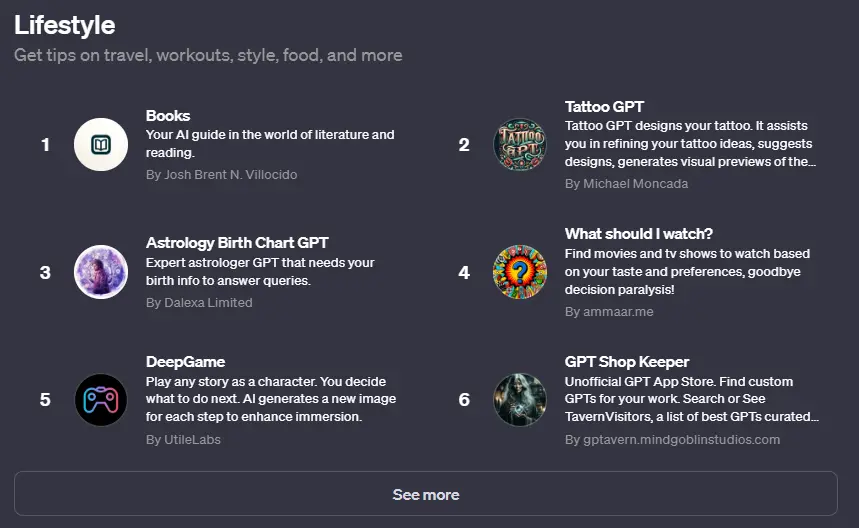Open the 'What should I watch?' title
The height and width of the screenshot is (528, 859).
639,234
